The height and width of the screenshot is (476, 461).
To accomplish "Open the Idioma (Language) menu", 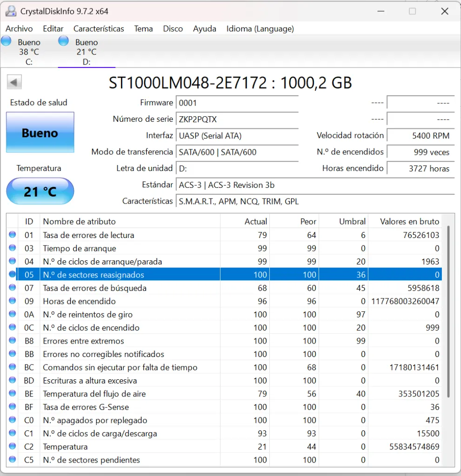I will coord(260,29).
